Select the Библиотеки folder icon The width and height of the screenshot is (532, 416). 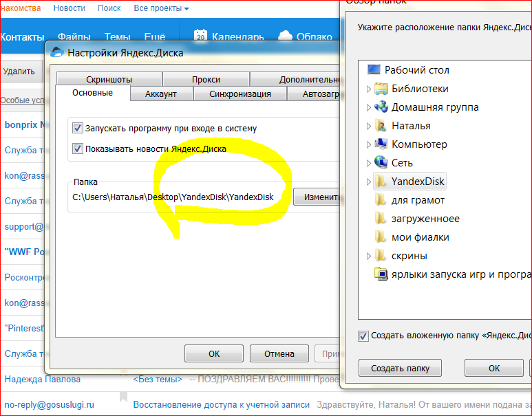pyautogui.click(x=381, y=89)
